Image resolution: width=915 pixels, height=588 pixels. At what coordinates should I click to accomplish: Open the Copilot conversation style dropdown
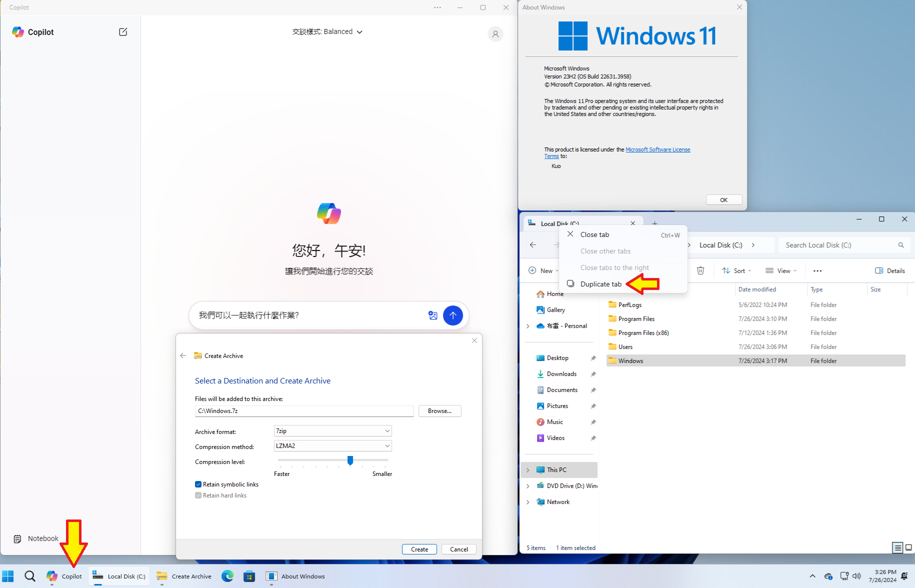point(327,31)
